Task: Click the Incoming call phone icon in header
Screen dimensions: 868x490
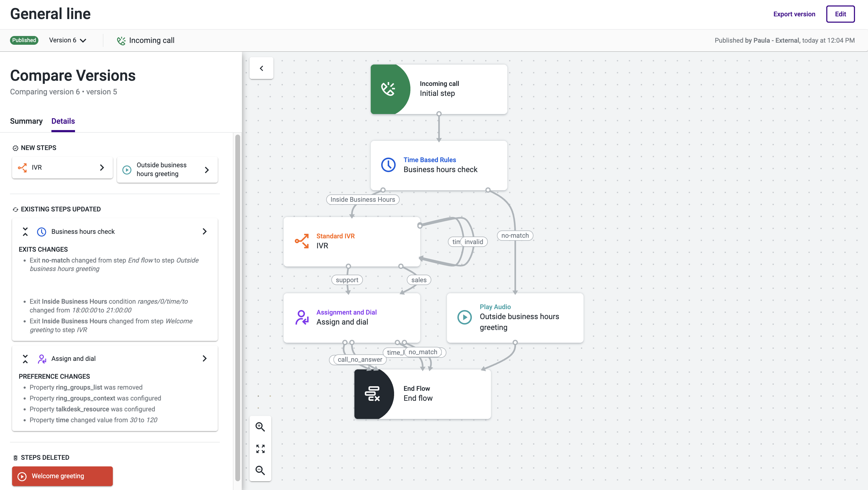Action: [x=121, y=41]
